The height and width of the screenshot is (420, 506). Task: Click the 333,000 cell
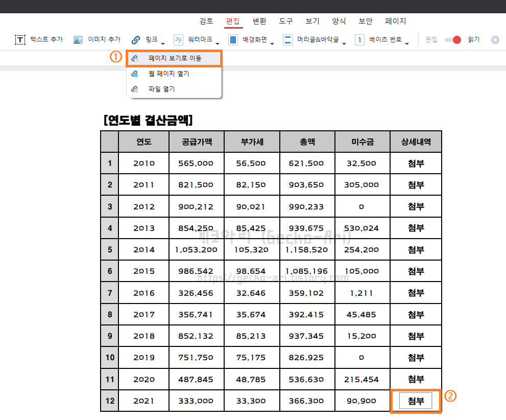pos(196,401)
